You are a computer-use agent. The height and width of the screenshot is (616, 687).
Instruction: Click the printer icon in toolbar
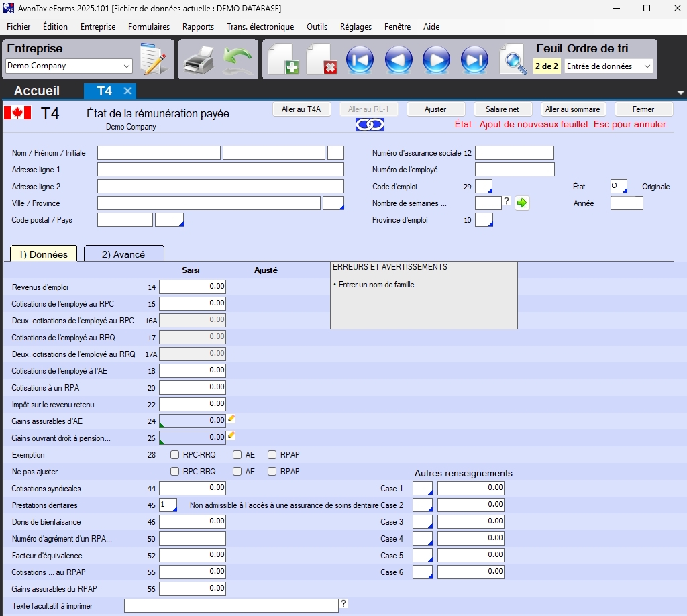pyautogui.click(x=199, y=60)
